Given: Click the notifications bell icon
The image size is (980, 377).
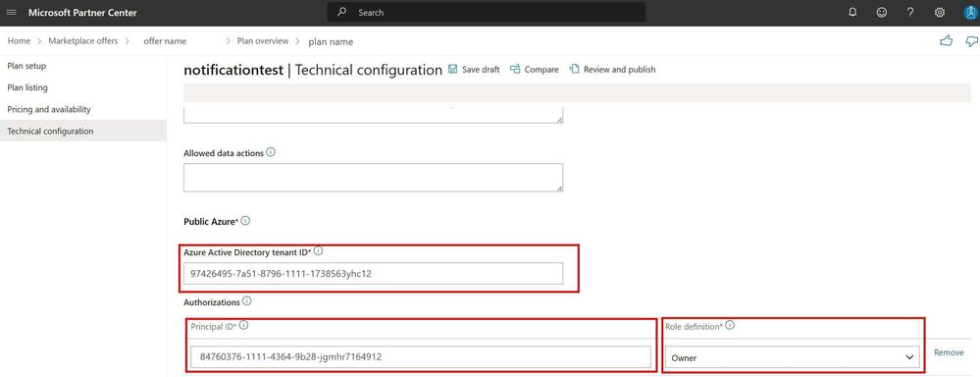Looking at the screenshot, I should click(852, 13).
